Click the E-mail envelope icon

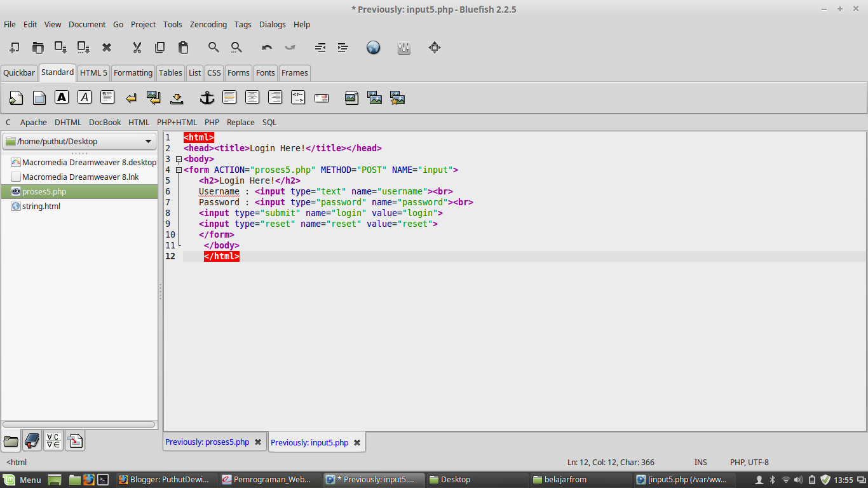tap(322, 98)
